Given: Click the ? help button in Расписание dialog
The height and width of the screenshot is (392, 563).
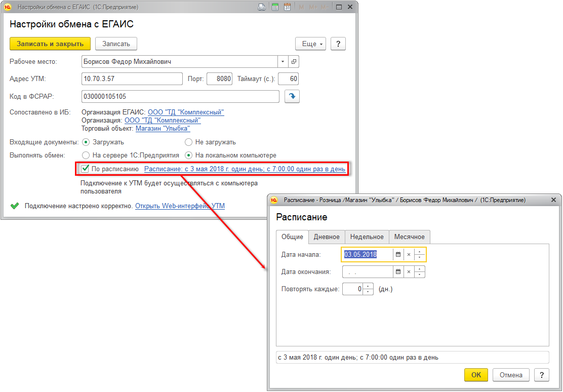Looking at the screenshot, I should tap(542, 375).
